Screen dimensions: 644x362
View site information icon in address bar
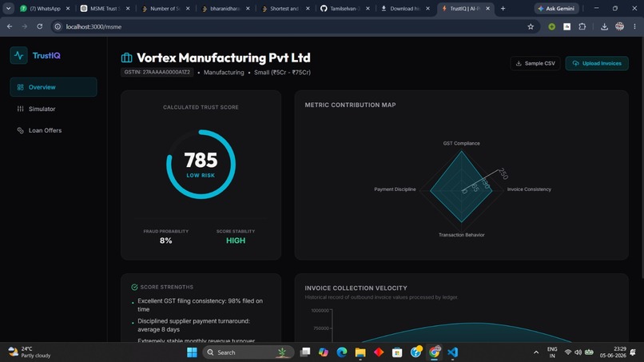click(x=58, y=26)
